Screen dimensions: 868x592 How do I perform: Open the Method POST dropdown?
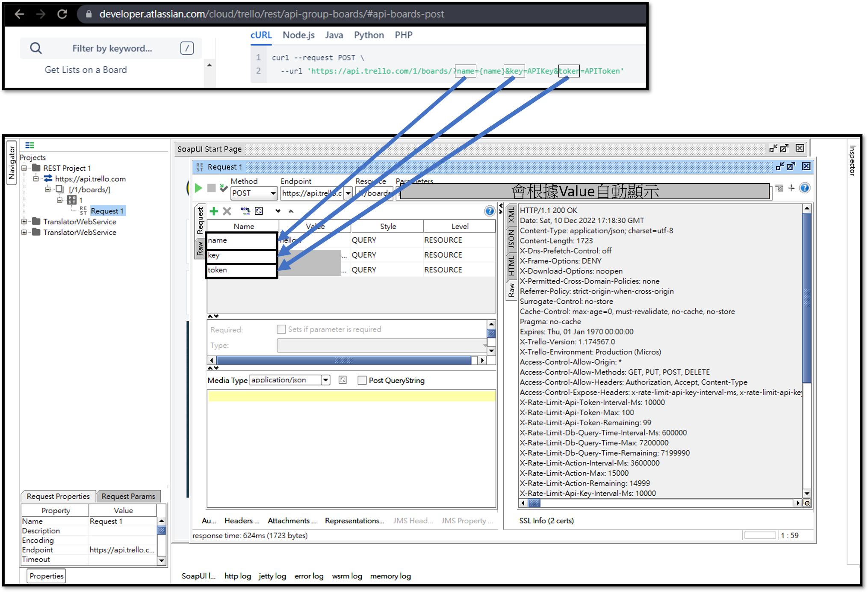[x=273, y=193]
